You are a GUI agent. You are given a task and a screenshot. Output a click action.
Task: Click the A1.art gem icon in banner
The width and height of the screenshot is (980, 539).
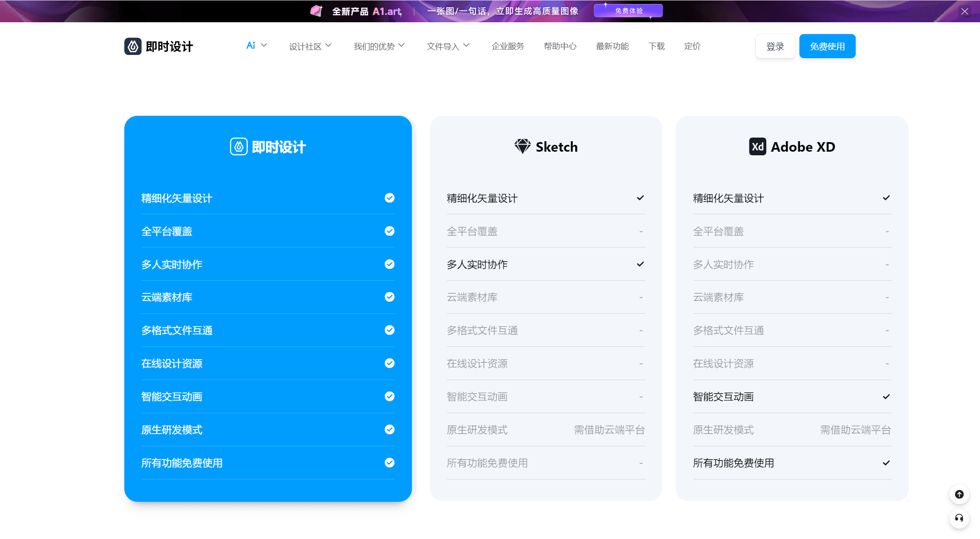click(316, 11)
